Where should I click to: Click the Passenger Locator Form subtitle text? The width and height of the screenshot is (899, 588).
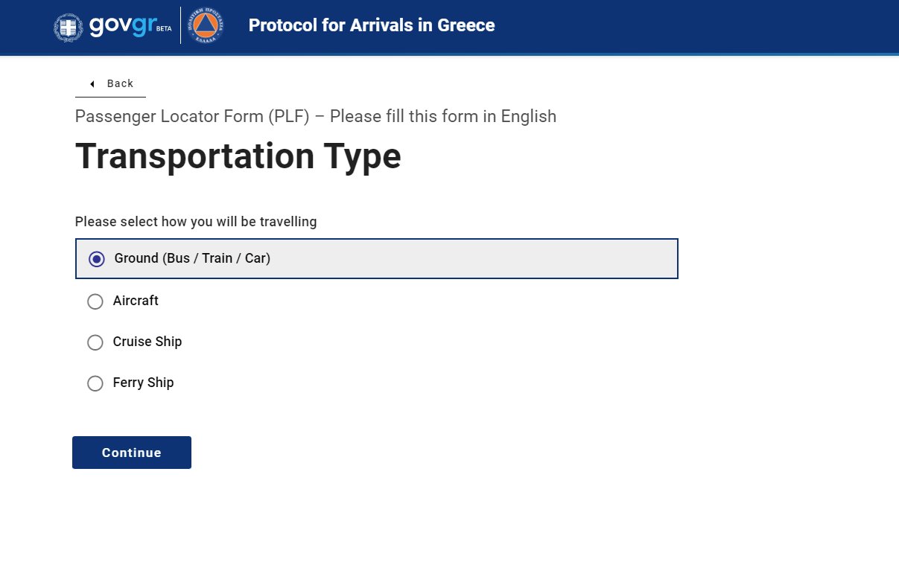316,116
